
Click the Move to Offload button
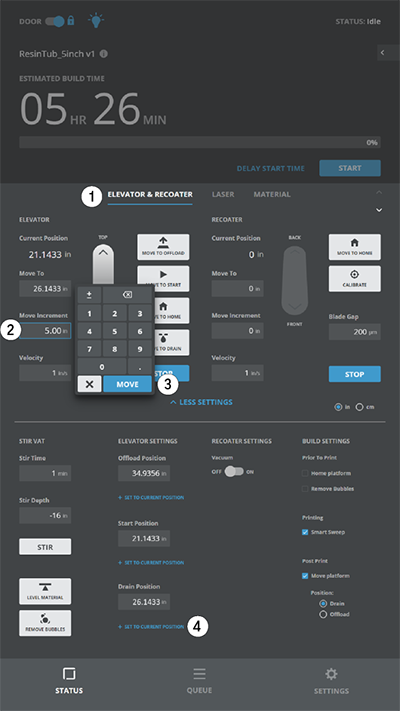click(163, 247)
